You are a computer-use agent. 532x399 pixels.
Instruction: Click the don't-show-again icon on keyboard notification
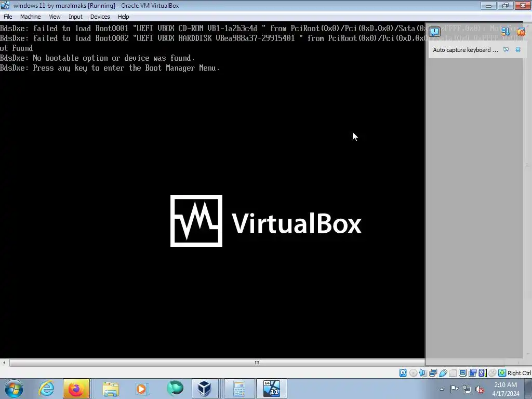[x=506, y=49]
